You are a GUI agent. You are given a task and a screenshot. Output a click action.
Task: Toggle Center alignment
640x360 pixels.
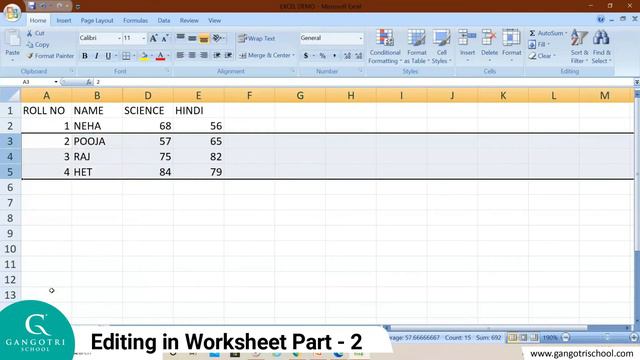[x=192, y=55]
